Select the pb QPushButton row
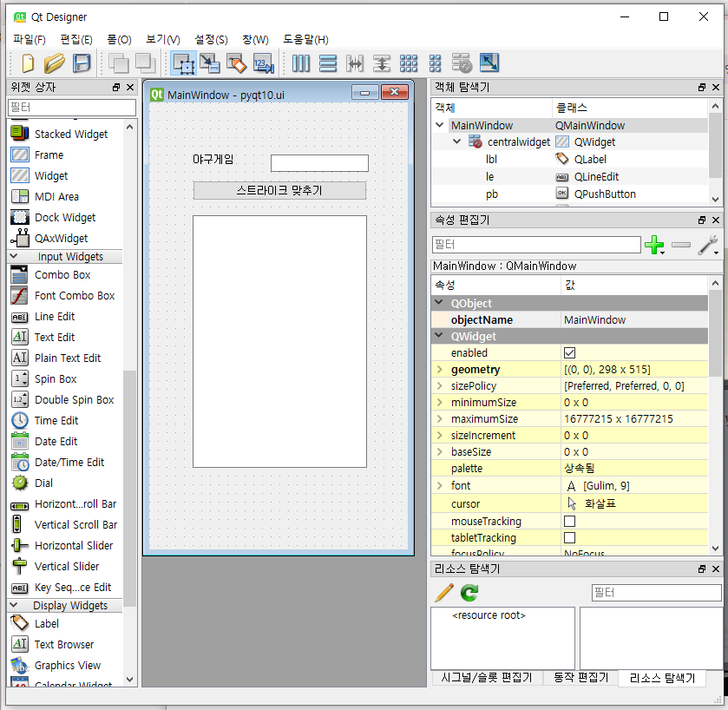 click(x=570, y=194)
